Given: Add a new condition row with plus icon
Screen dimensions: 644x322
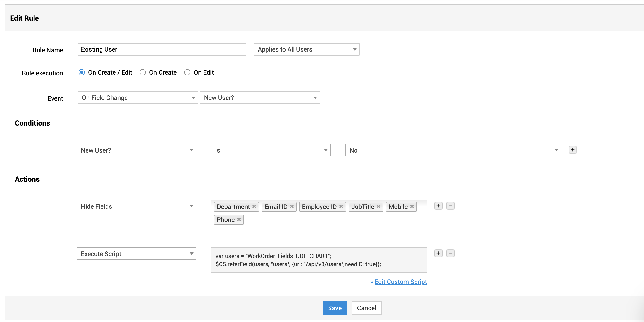Looking at the screenshot, I should point(572,150).
